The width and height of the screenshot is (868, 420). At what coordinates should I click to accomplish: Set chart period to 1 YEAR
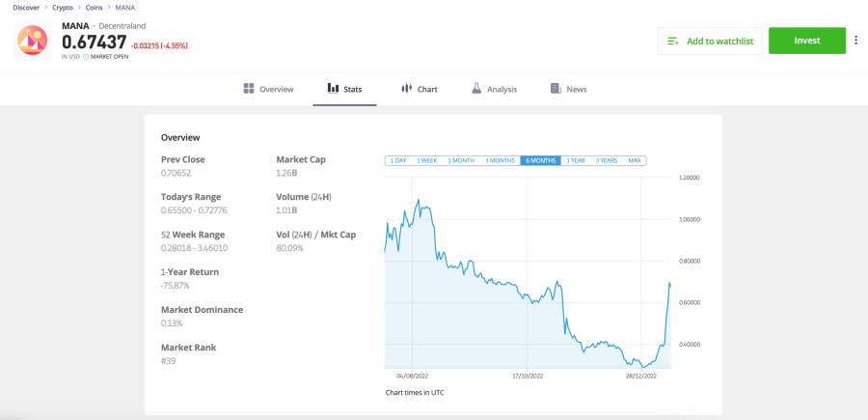[x=575, y=160]
